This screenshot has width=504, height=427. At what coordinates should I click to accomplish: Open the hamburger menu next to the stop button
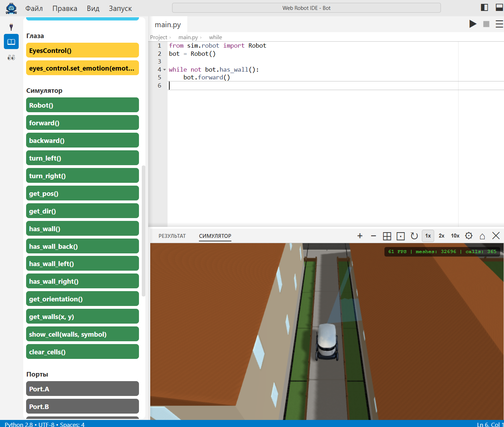click(499, 24)
